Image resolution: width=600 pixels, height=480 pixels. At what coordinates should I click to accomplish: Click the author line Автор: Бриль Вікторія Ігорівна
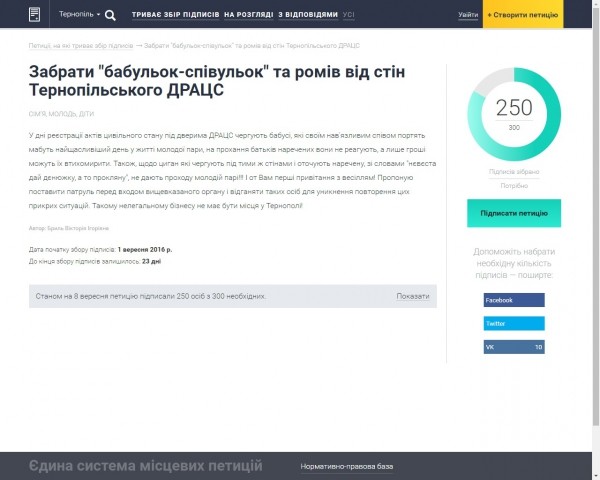click(x=69, y=228)
